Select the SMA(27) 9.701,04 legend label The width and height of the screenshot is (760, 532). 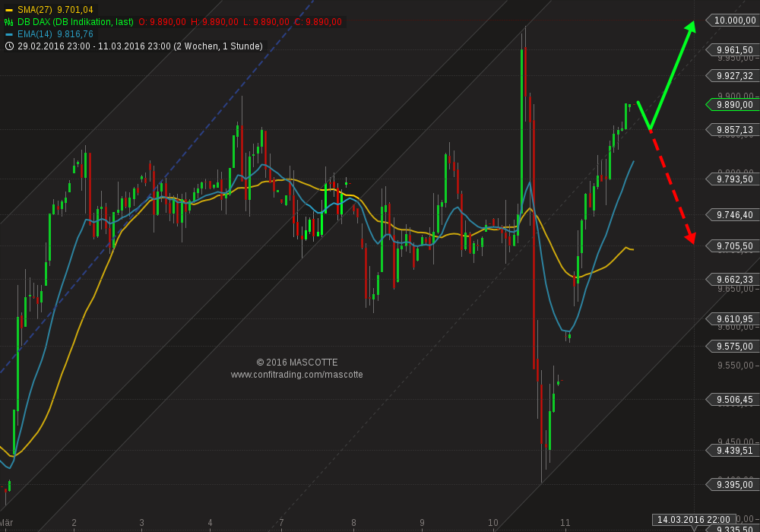tap(55, 10)
